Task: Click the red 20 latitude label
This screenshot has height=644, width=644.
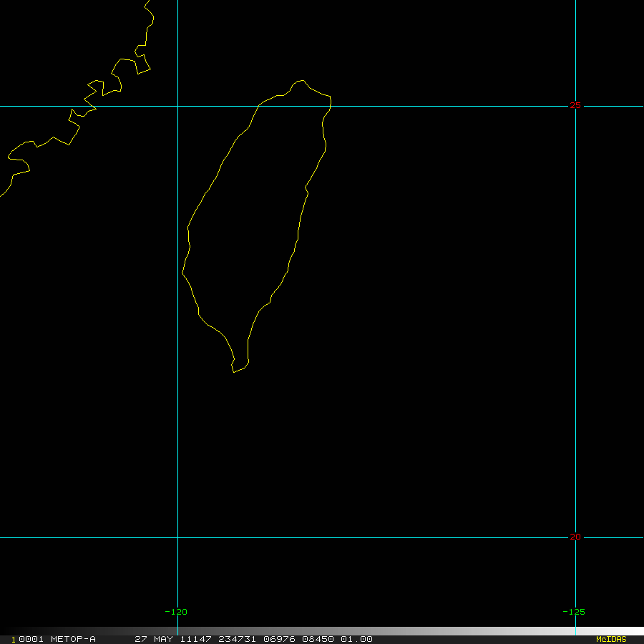Action: [x=575, y=537]
